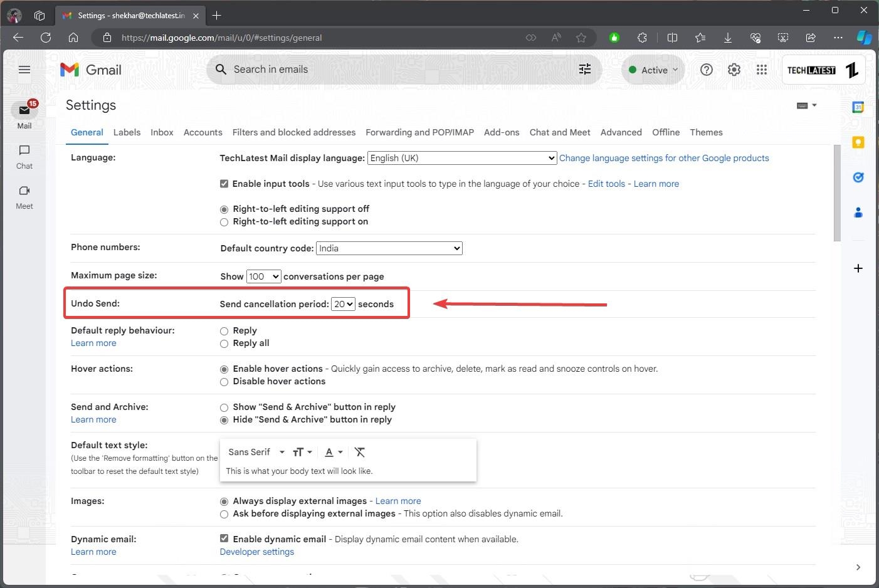Open the Themes settings tab
The height and width of the screenshot is (588, 879).
(x=706, y=132)
